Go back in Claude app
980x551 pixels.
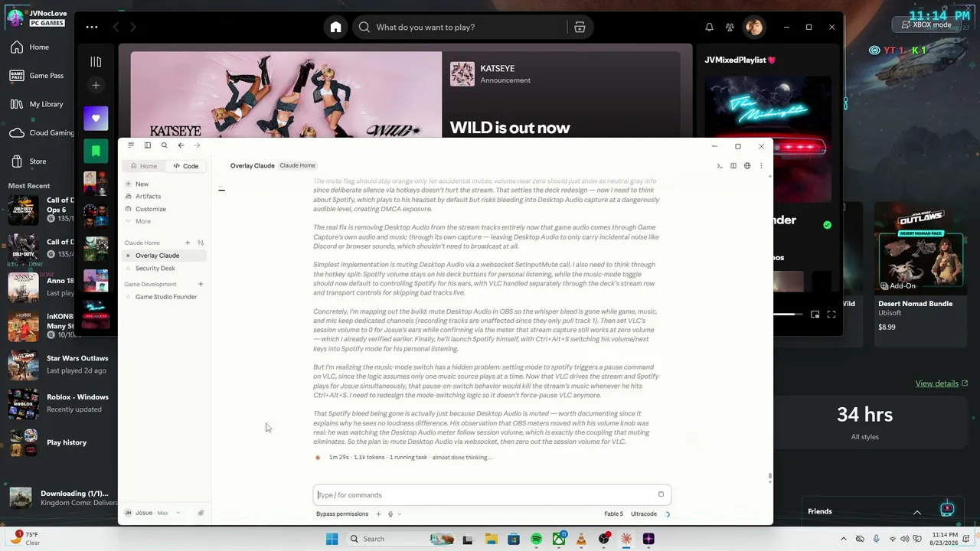[x=181, y=145]
